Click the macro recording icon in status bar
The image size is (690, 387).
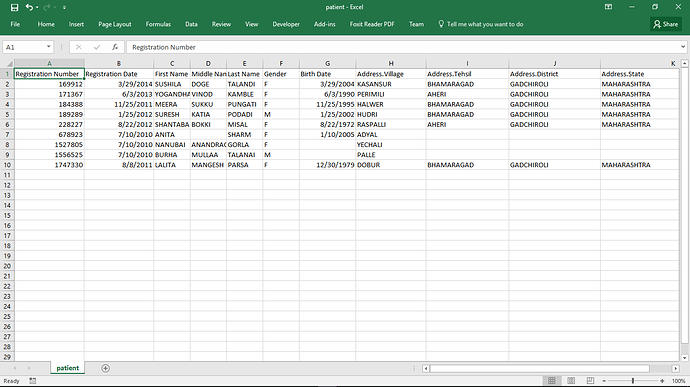[x=33, y=381]
